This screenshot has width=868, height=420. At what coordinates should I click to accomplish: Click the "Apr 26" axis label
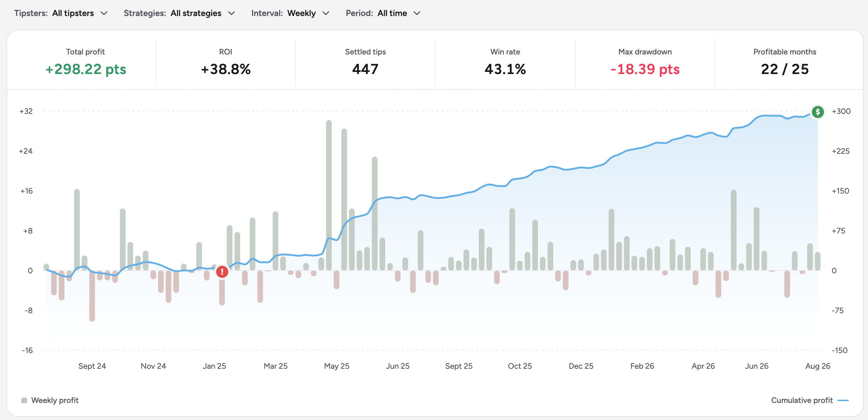click(x=703, y=366)
